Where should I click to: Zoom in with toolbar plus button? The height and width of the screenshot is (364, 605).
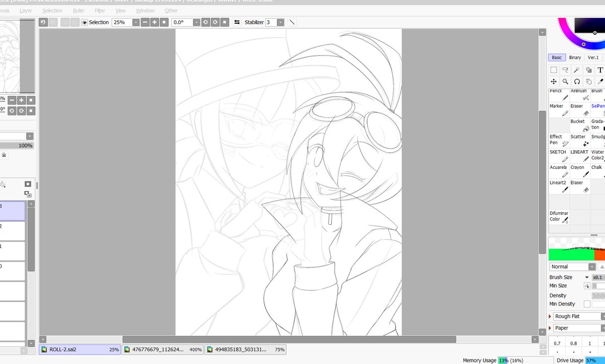point(154,22)
